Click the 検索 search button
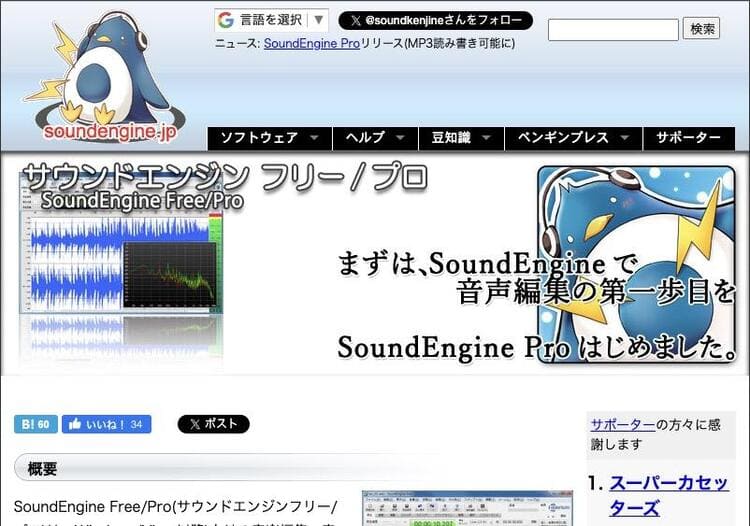This screenshot has width=750, height=526. coord(702,29)
